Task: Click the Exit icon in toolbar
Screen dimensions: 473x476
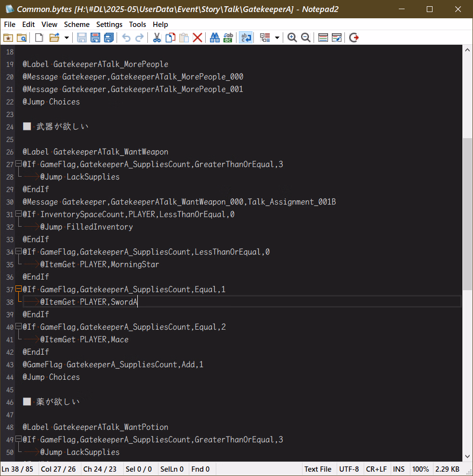Action: click(x=354, y=38)
